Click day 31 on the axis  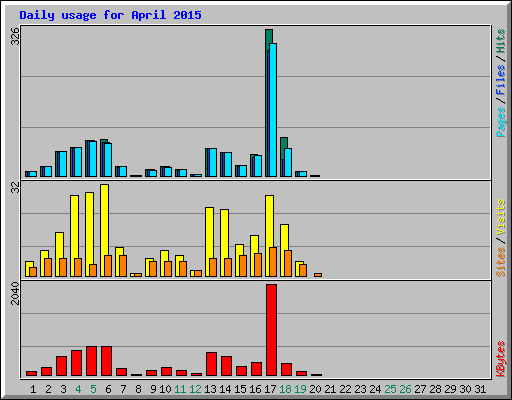(x=480, y=389)
